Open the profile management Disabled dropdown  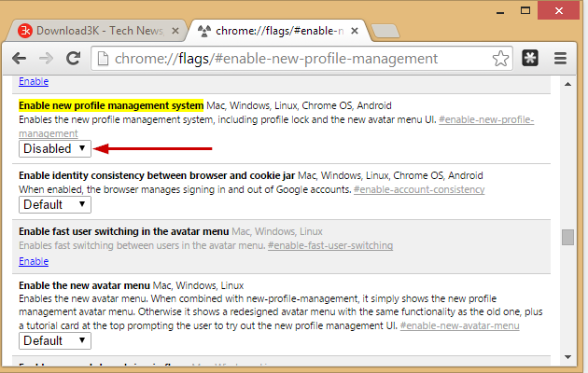point(55,148)
